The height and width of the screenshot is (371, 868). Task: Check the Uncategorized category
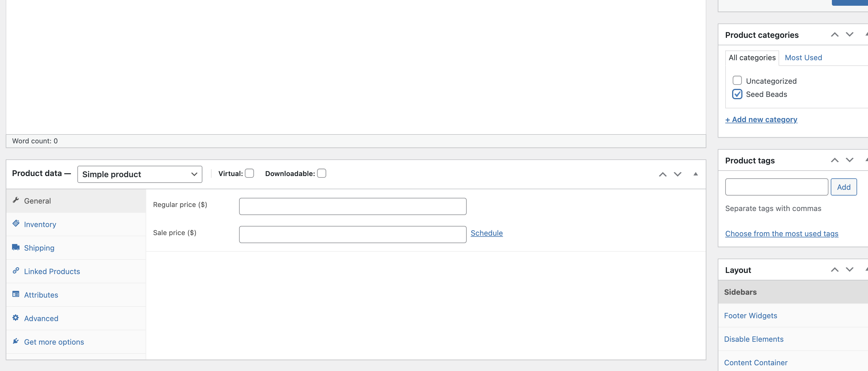pos(737,80)
